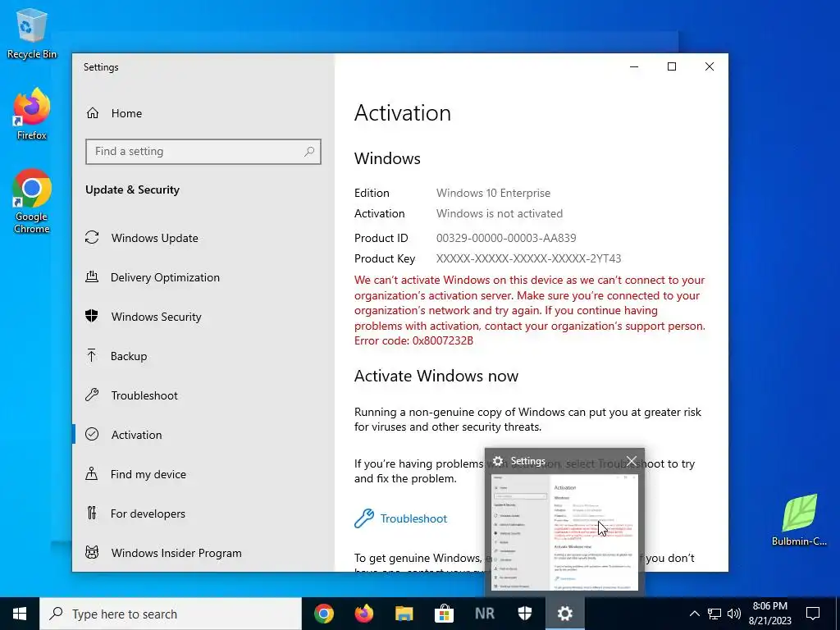Click the Error code: 0x8007232B text
Viewport: 840px width, 630px height.
point(413,340)
